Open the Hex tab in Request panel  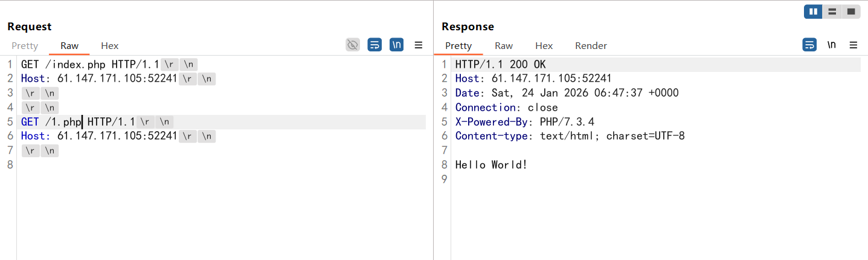[x=109, y=46]
